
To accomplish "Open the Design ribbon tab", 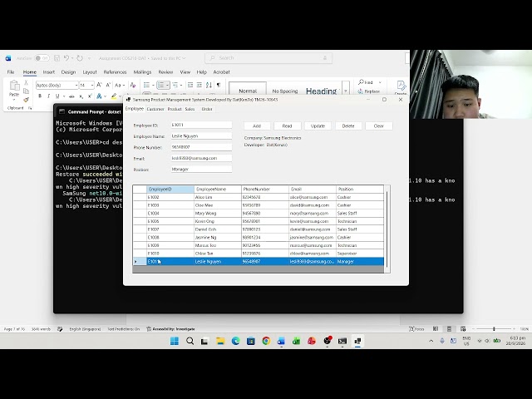I will tap(68, 72).
